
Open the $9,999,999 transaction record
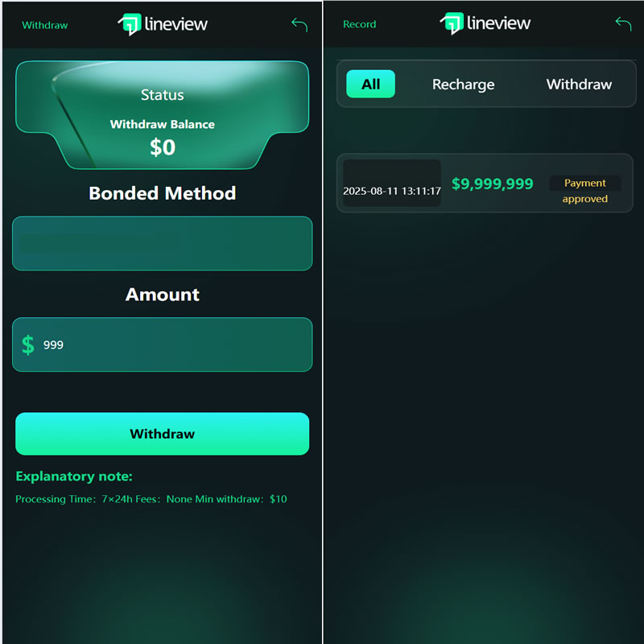click(x=485, y=184)
